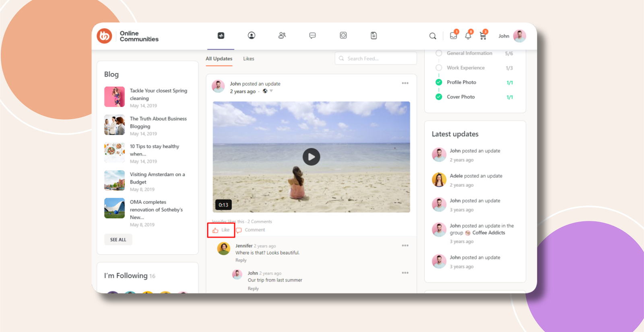This screenshot has width=644, height=332.
Task: Play the beach video
Action: click(x=311, y=157)
